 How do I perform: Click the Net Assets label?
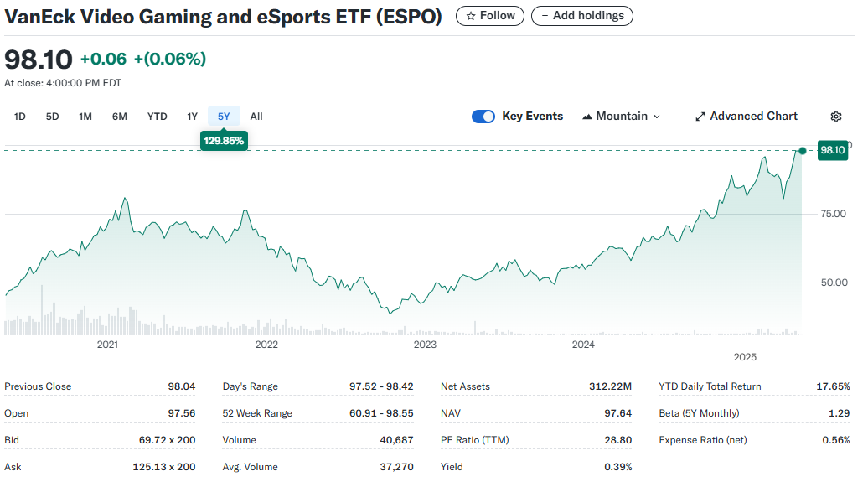[465, 386]
